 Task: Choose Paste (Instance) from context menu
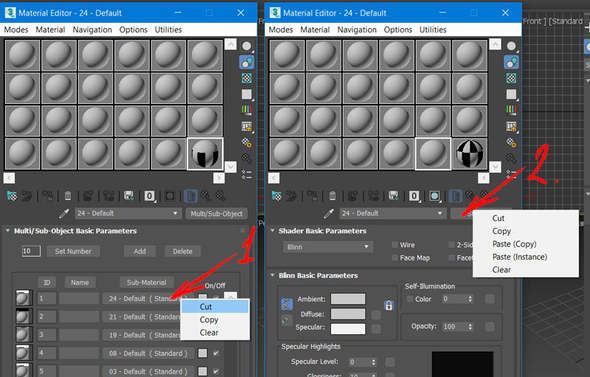pos(526,257)
